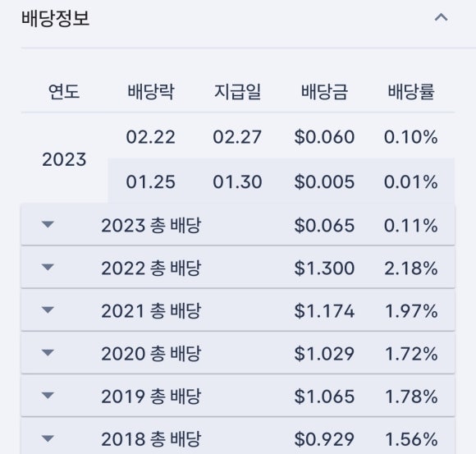Screen dimensions: 476x454
Task: Click the 배당금 column header
Action: (x=324, y=91)
